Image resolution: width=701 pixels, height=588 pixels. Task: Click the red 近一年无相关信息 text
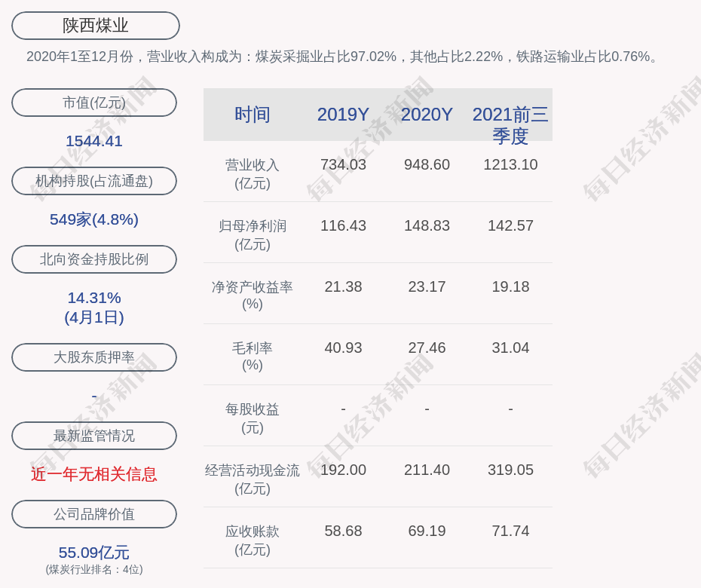[94, 474]
